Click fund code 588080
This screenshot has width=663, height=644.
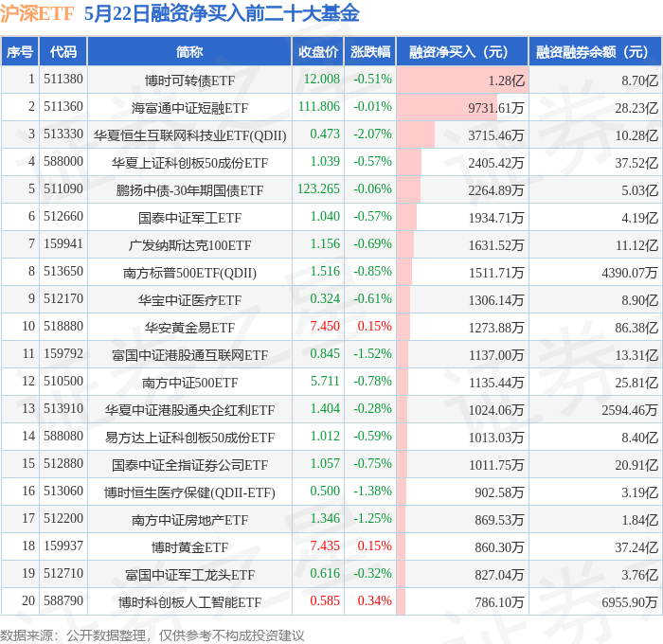(x=63, y=437)
